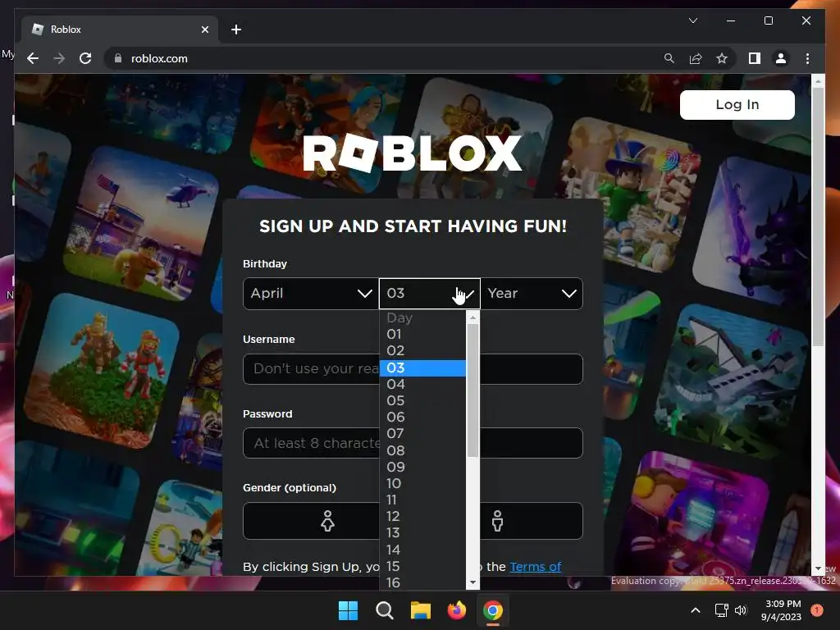Image resolution: width=840 pixels, height=630 pixels.
Task: Click Chrome icon in taskbar
Action: (493, 610)
